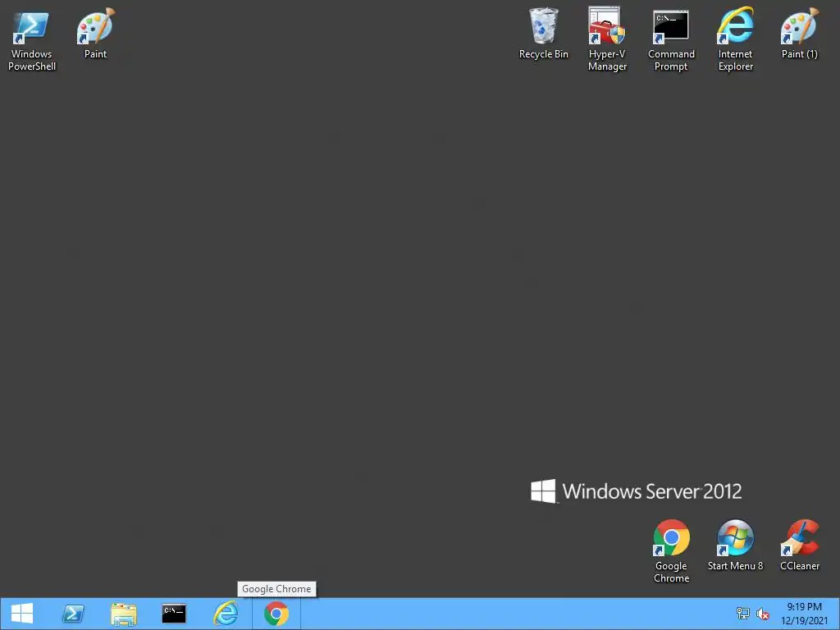
Task: Open the clock showing 9:19 PM
Action: pyautogui.click(x=804, y=614)
